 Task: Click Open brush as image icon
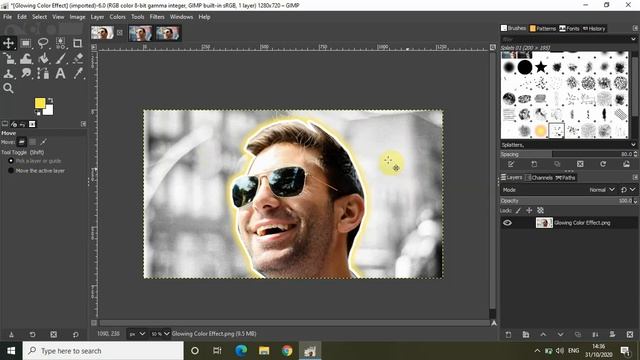626,164
